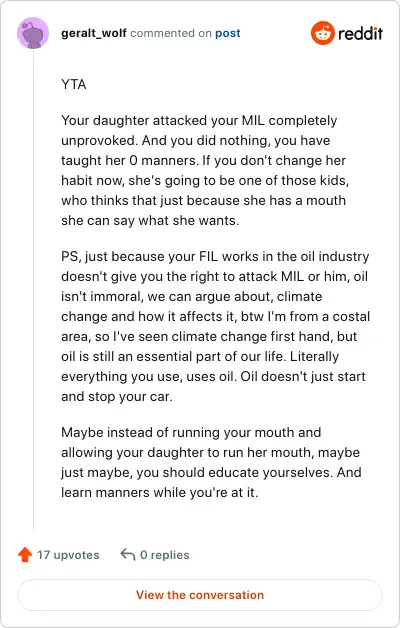Click the 'commented on' text
This screenshot has height=628, width=400.
point(171,33)
